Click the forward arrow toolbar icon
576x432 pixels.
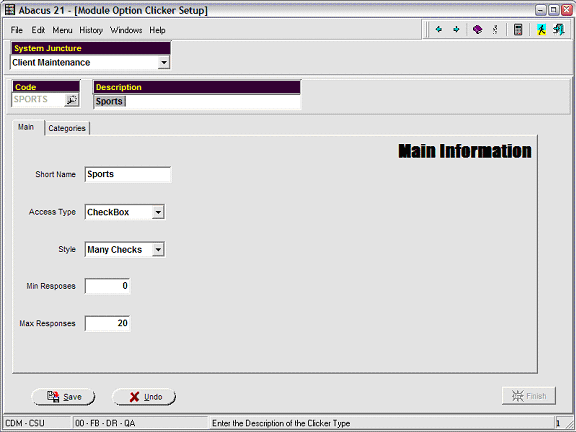point(456,29)
